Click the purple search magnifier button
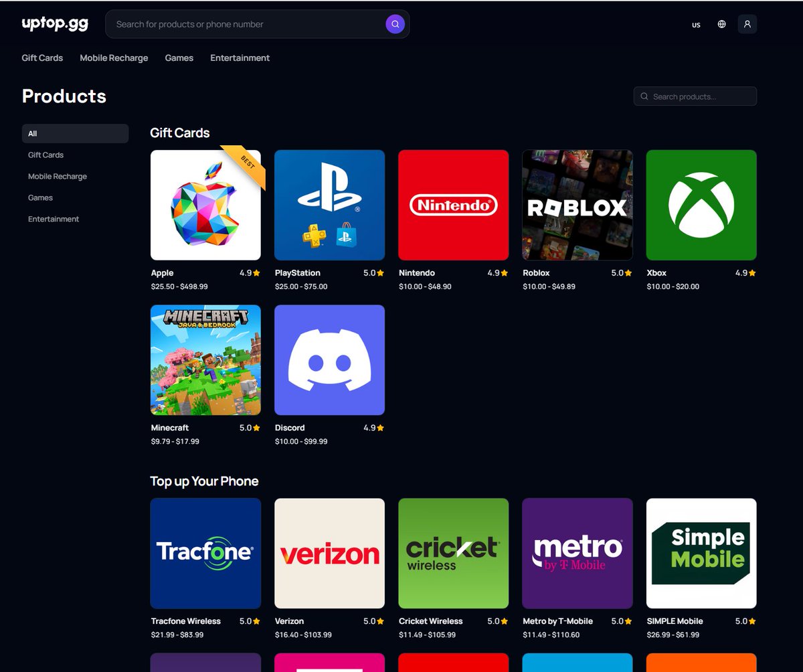Screen dimensions: 803x672 pos(395,24)
